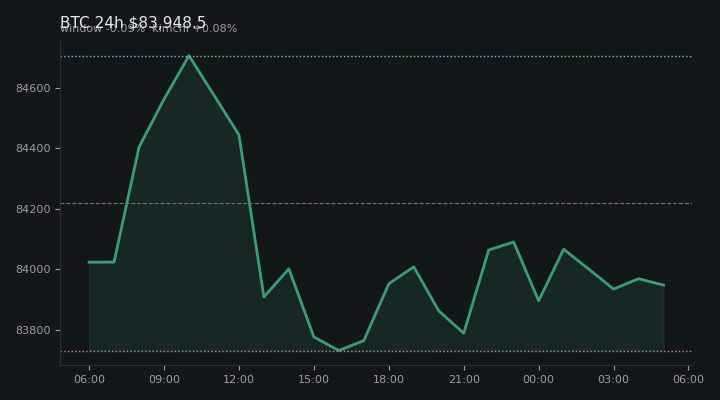Click the price peak at 10:00
The width and height of the screenshot is (720, 400).
click(189, 56)
